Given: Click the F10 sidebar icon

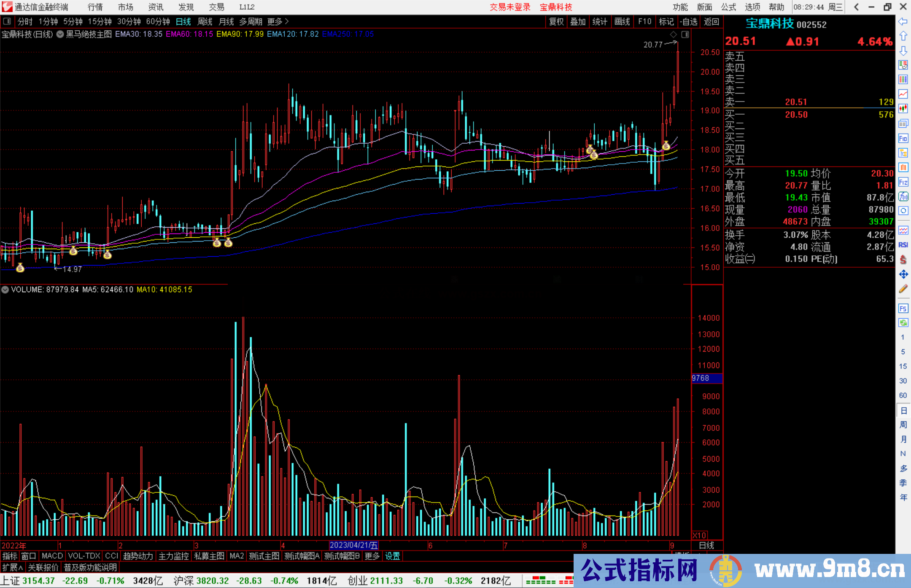Looking at the screenshot, I should click(x=903, y=139).
